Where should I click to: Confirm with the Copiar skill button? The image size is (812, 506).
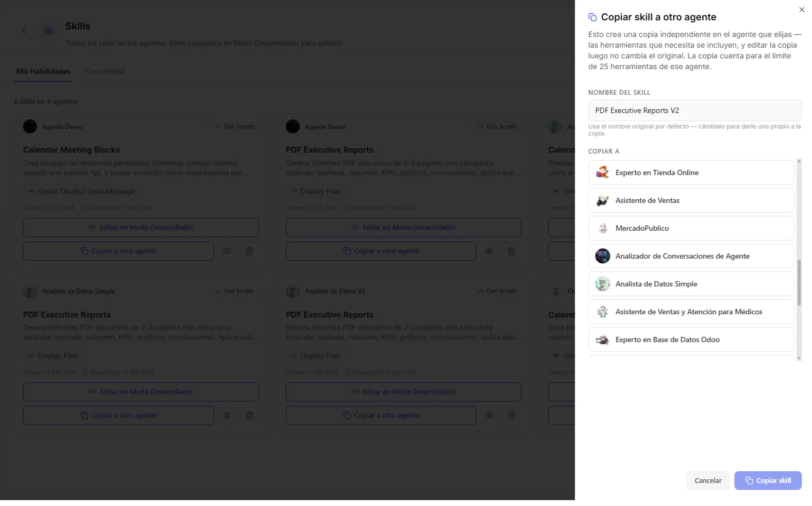pos(768,480)
